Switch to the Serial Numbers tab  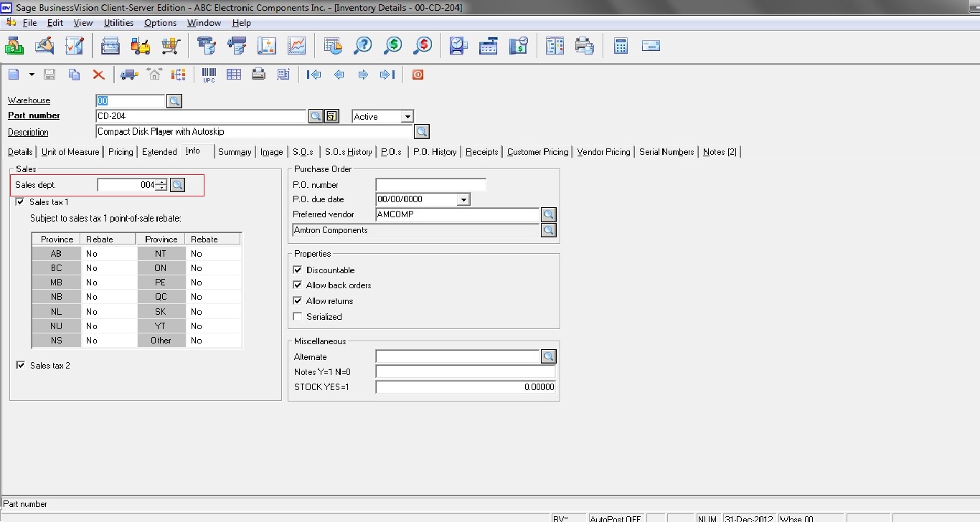coord(666,152)
